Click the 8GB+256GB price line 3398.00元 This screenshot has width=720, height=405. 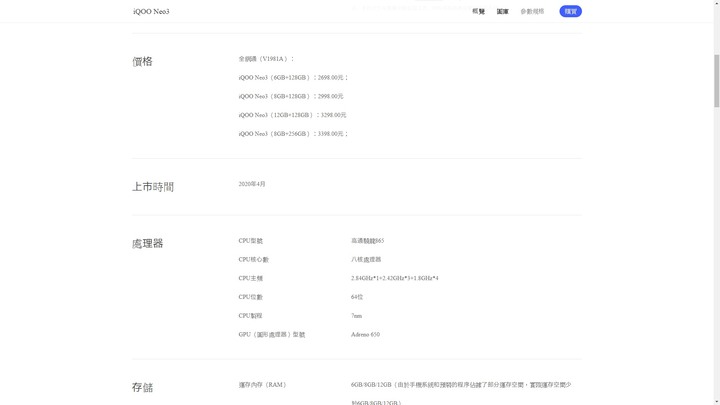[293, 134]
